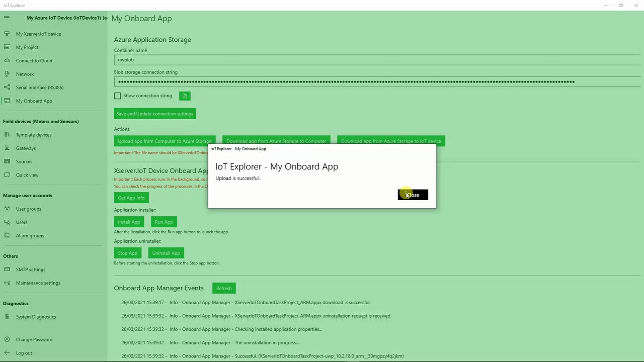Click the Log out arrow icon
644x362 pixels.
coord(7,353)
